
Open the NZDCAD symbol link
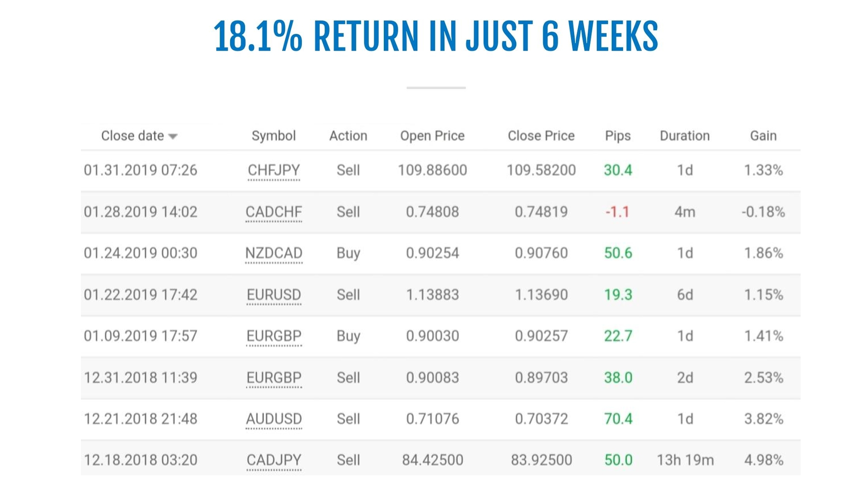coord(274,253)
